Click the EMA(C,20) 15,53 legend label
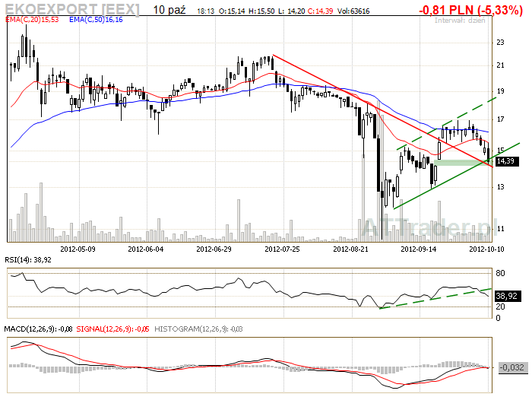Screen dimensions: 532x397 point(32,20)
